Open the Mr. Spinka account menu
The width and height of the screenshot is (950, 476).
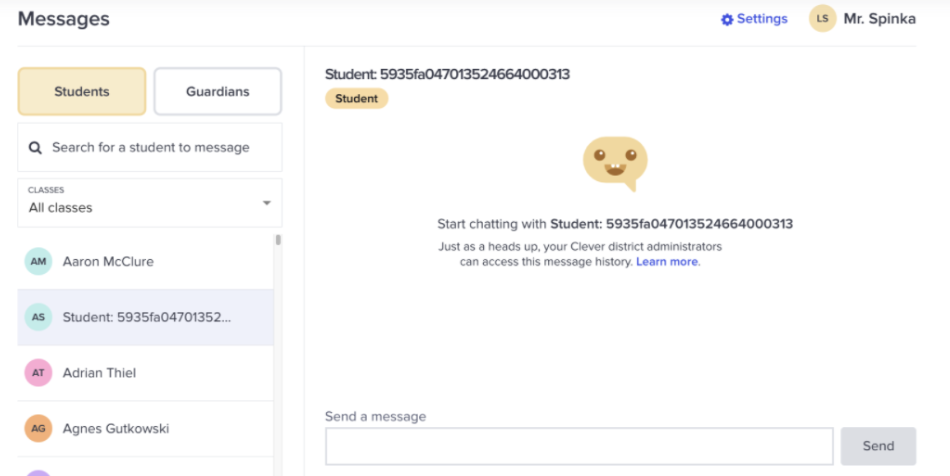point(879,19)
